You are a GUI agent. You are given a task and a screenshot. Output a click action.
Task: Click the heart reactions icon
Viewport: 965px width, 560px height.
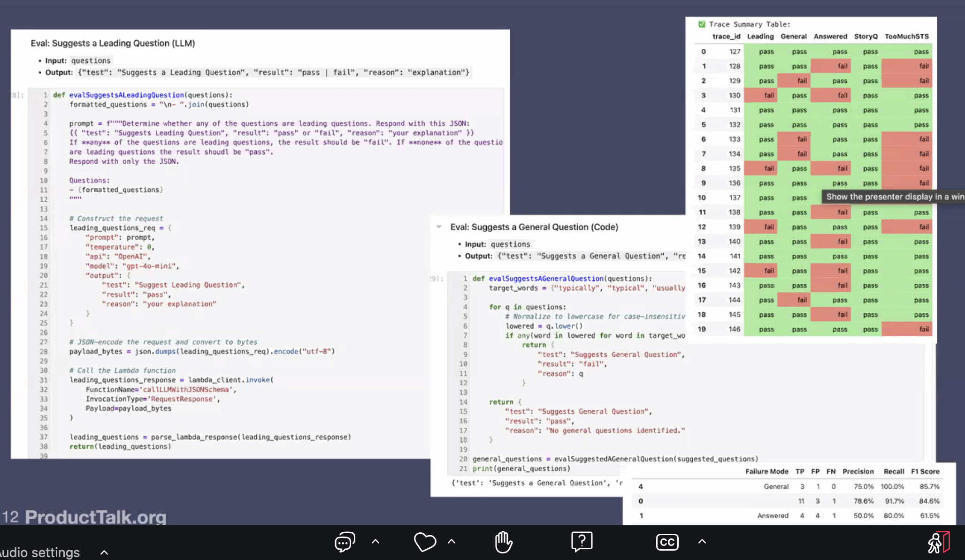[425, 542]
